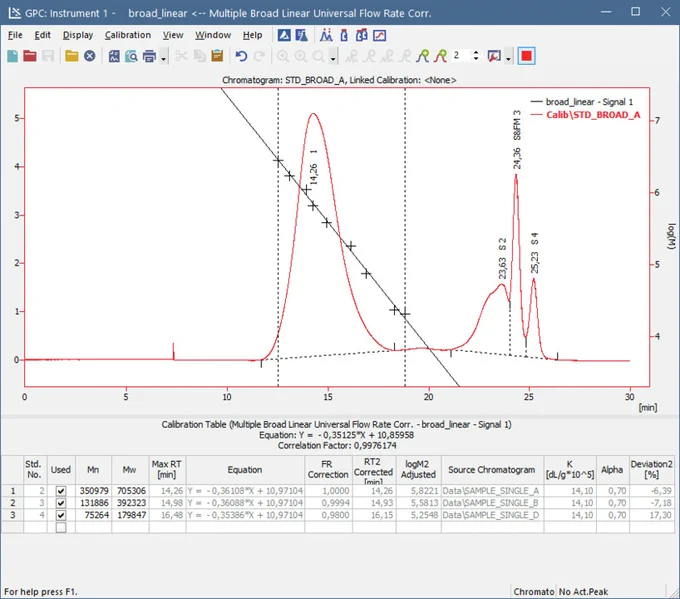
Task: Click the grayed-out Save disk icon
Action: tap(48, 56)
